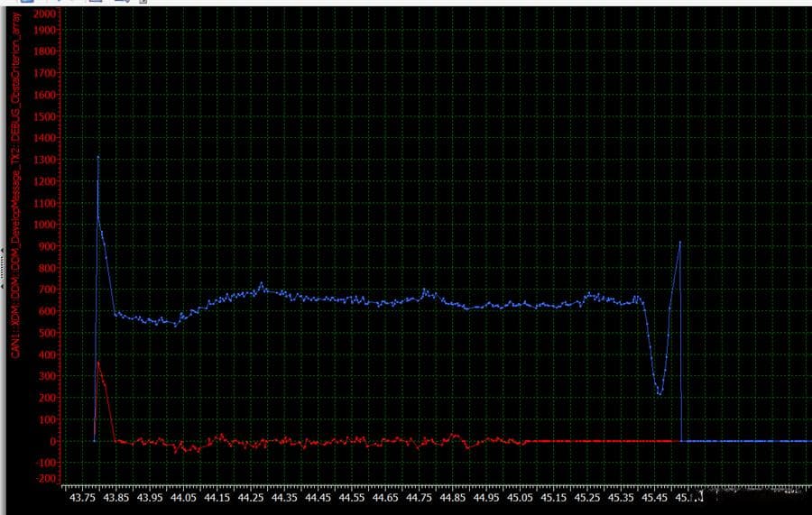
Task: Click the 44.35 time-axis label
Action: (284, 498)
